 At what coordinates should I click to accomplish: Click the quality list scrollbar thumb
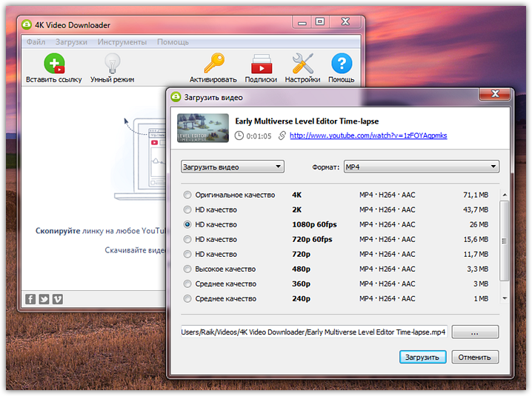point(505,241)
